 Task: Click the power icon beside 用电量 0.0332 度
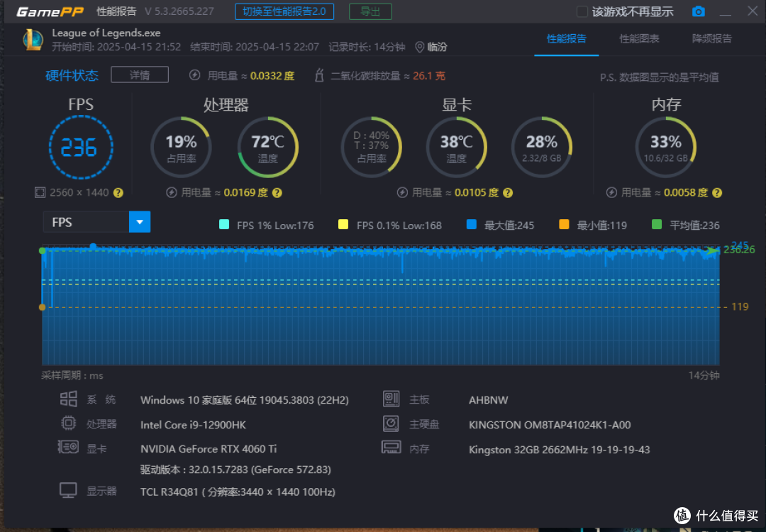195,75
